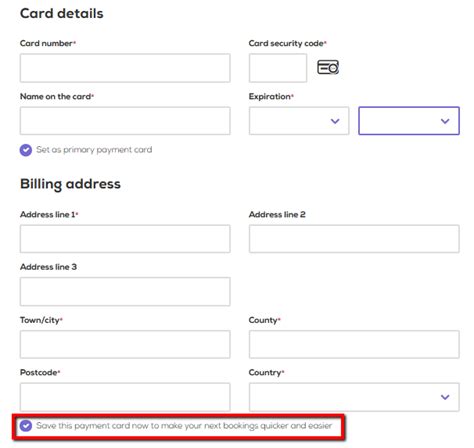This screenshot has width=474, height=448.
Task: Select the Name on the card field
Action: click(125, 121)
